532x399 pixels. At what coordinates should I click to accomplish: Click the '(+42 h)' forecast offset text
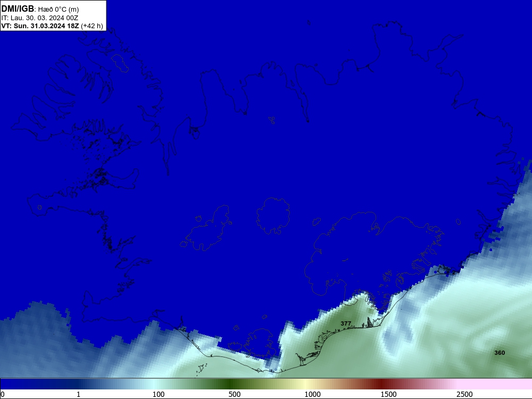click(x=92, y=26)
